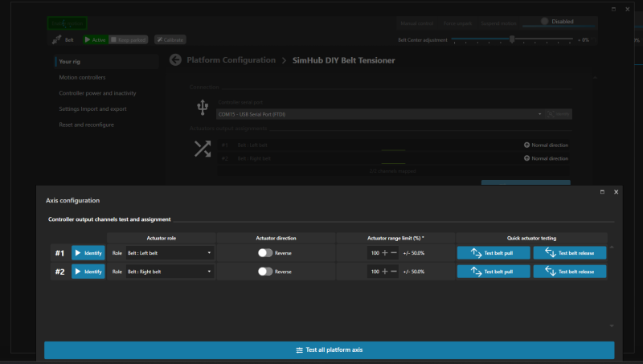This screenshot has height=364, width=643.
Task: Click Keep parked button
Action: pos(129,39)
